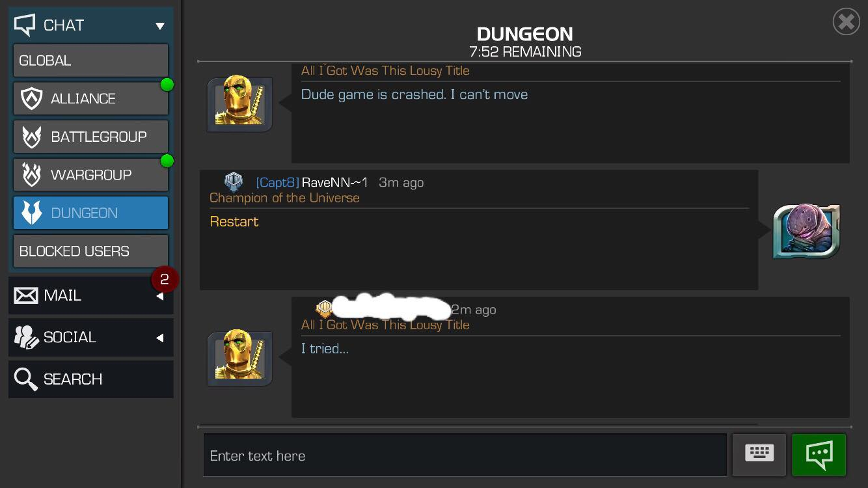Screen dimensions: 868x488
Task: Click RaveNN's rank badge icon
Action: (x=234, y=182)
